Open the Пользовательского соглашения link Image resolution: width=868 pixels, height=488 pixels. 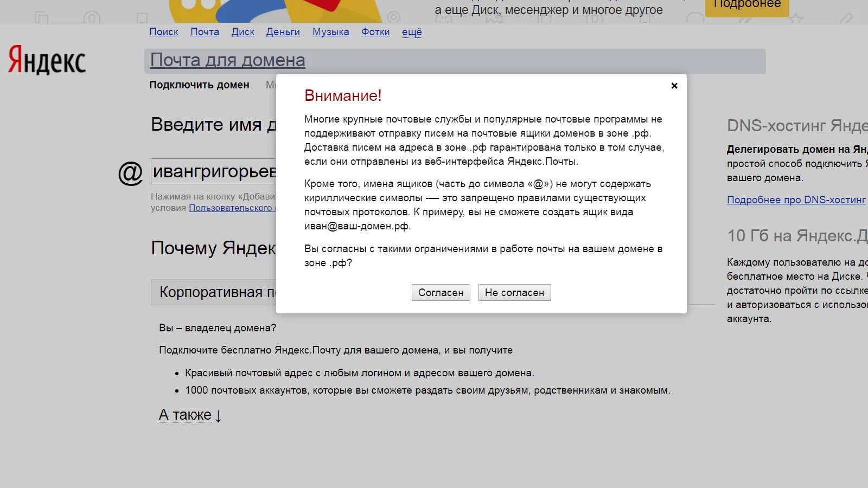pos(233,208)
